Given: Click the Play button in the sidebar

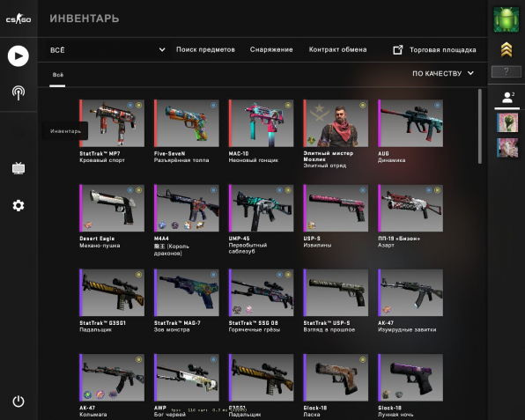Looking at the screenshot, I should click(x=18, y=55).
